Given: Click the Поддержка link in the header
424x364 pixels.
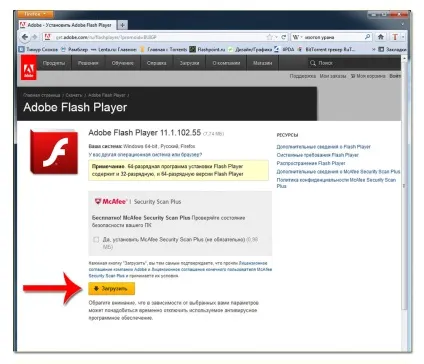Looking at the screenshot, I should tap(303, 76).
